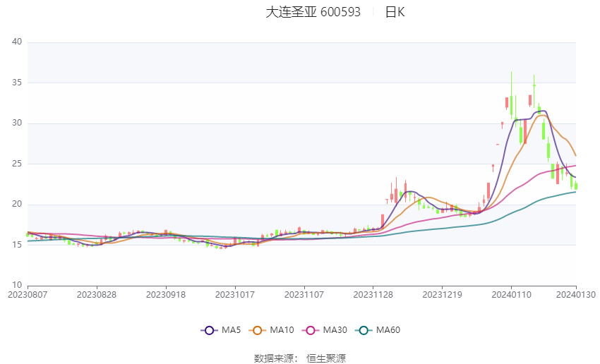Click y-axis value 10
Viewport: 600px width, 364px height.
(x=17, y=285)
